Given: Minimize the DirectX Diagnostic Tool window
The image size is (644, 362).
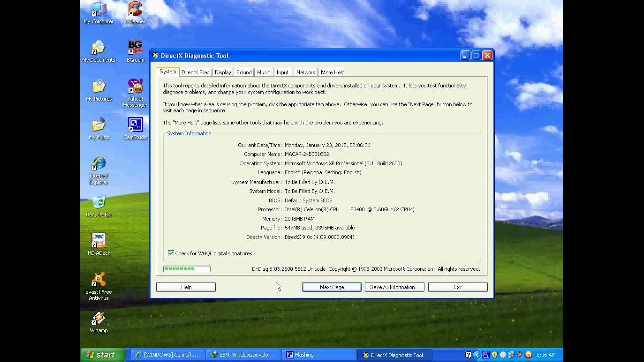Looking at the screenshot, I should point(465,55).
